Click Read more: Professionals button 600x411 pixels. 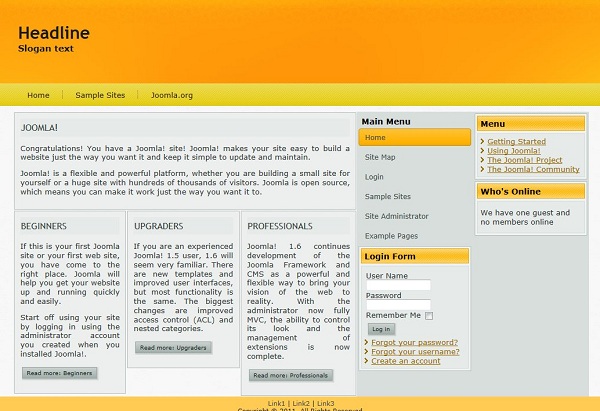[x=290, y=375]
